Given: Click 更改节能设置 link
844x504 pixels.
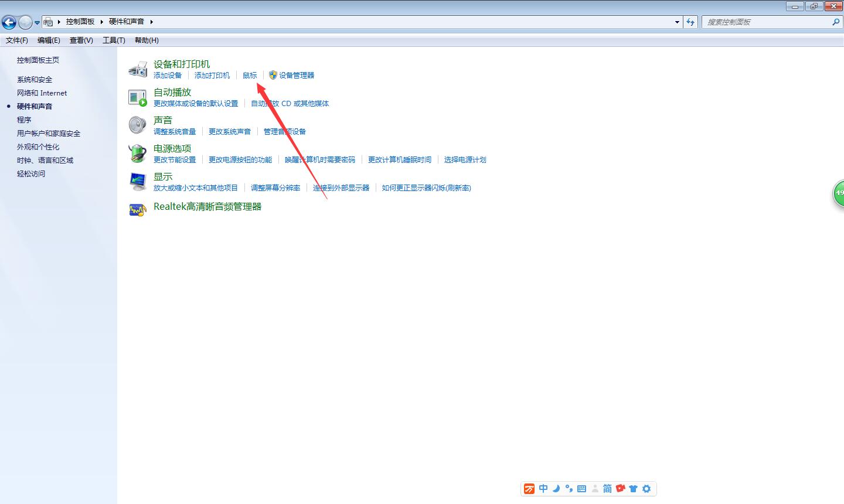Looking at the screenshot, I should point(175,160).
